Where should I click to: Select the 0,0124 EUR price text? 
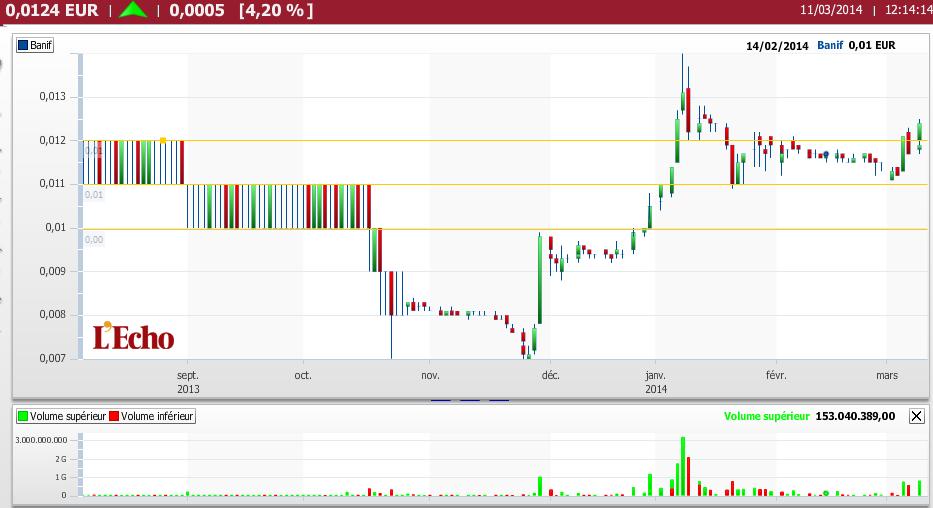point(51,10)
